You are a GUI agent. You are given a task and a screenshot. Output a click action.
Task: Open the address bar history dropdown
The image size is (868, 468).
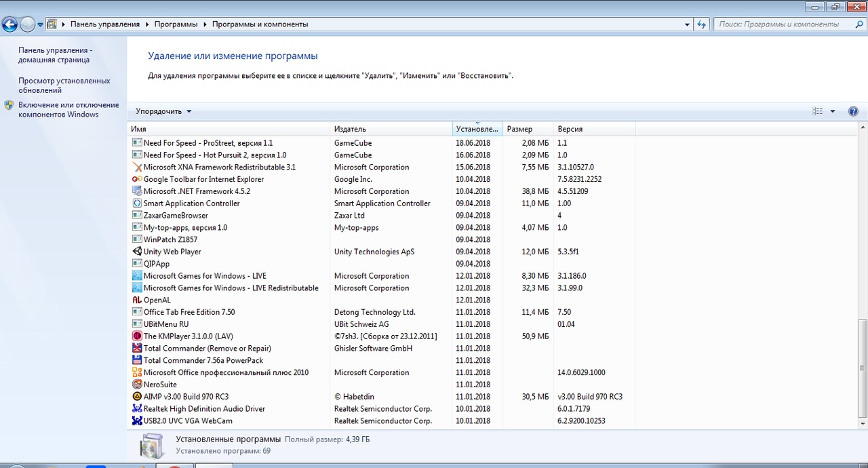point(687,24)
